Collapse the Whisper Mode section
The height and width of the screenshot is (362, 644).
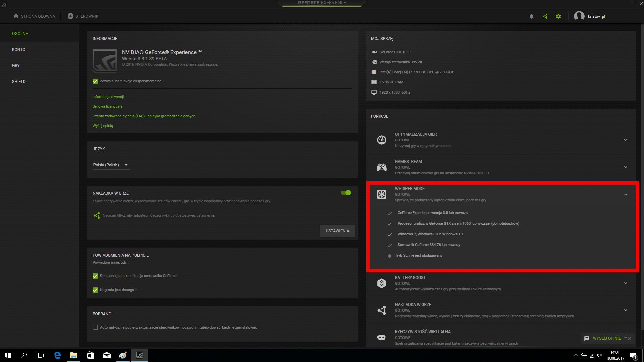[x=625, y=194]
